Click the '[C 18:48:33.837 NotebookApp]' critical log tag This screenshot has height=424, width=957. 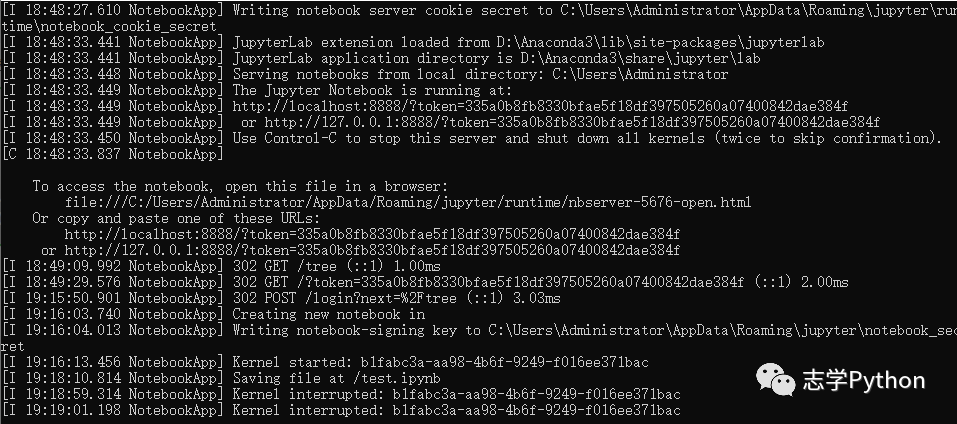coord(113,154)
